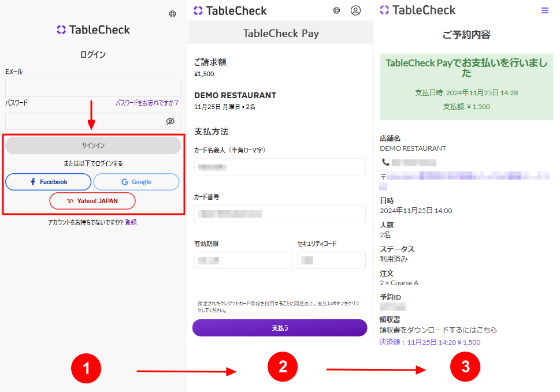This screenshot has width=560, height=392.
Task: Click the globe language icon on login panel
Action: [x=172, y=14]
